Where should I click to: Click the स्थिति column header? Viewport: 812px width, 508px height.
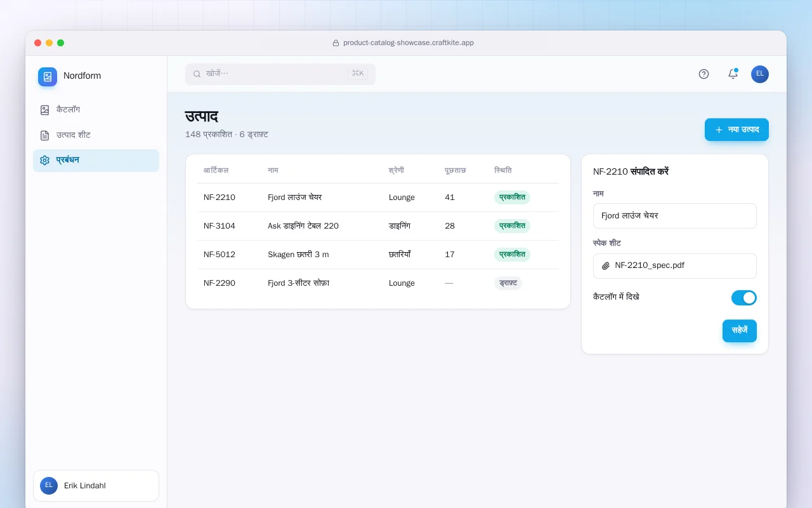[503, 170]
